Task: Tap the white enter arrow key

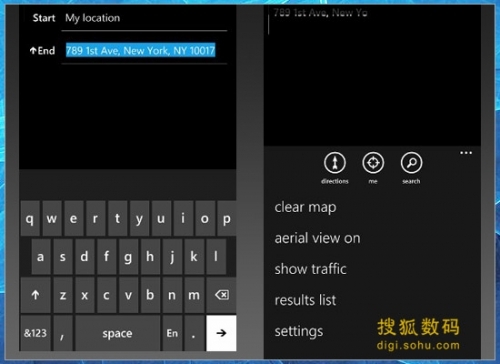Action: pos(221,333)
